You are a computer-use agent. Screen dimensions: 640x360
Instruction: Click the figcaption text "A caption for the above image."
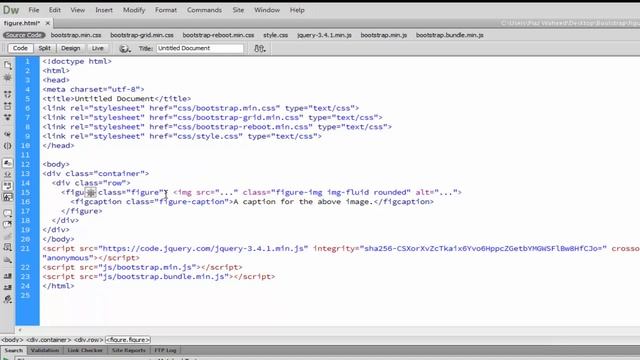[x=303, y=202]
